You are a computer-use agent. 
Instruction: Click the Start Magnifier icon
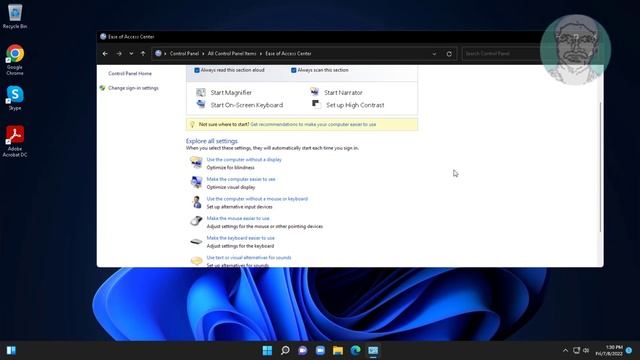pyautogui.click(x=200, y=92)
